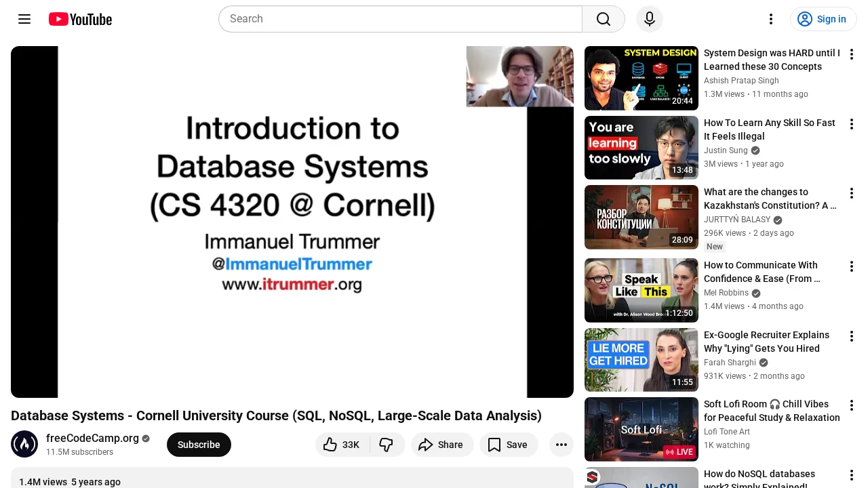Screen dimensions: 868x488
Task: Click the 33K like count
Action: (x=351, y=445)
